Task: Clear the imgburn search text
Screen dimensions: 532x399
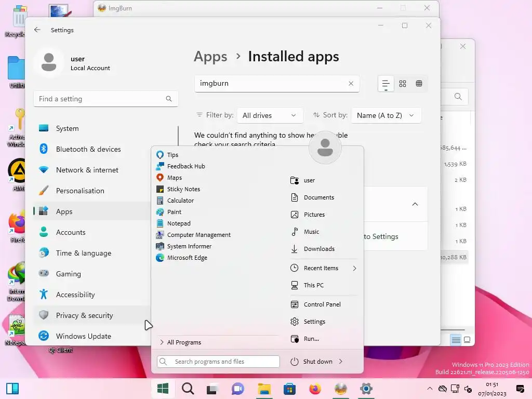Action: [351, 84]
